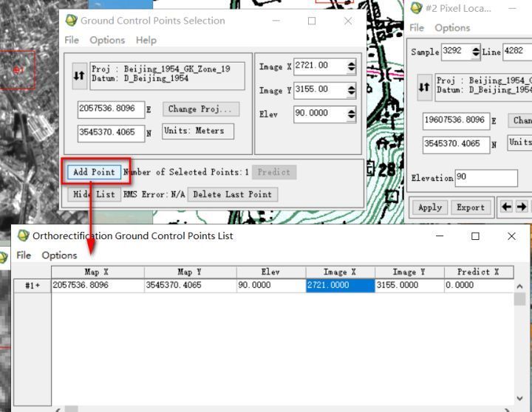532x412 pixels.
Task: Click the right arrow button in Pixel Locator
Action: click(522, 207)
